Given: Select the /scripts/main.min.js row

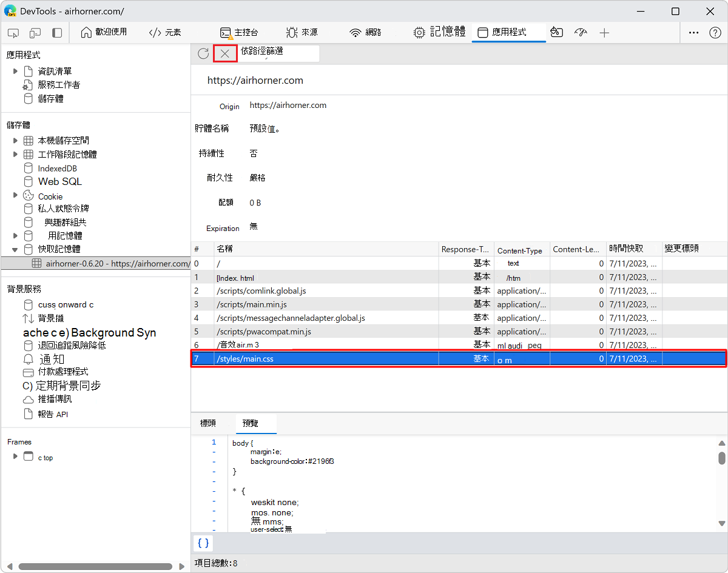Looking at the screenshot, I should [459, 304].
